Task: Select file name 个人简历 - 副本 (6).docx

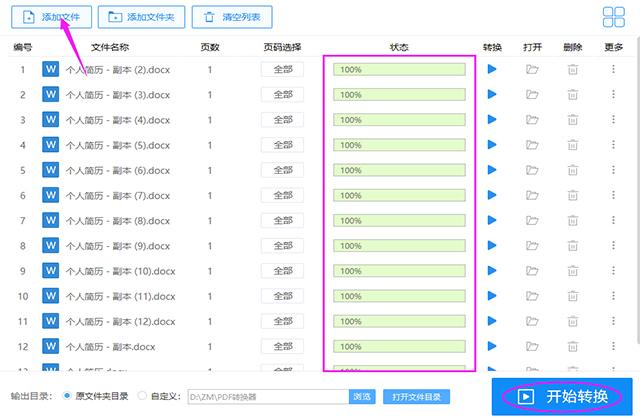Action: [x=118, y=171]
